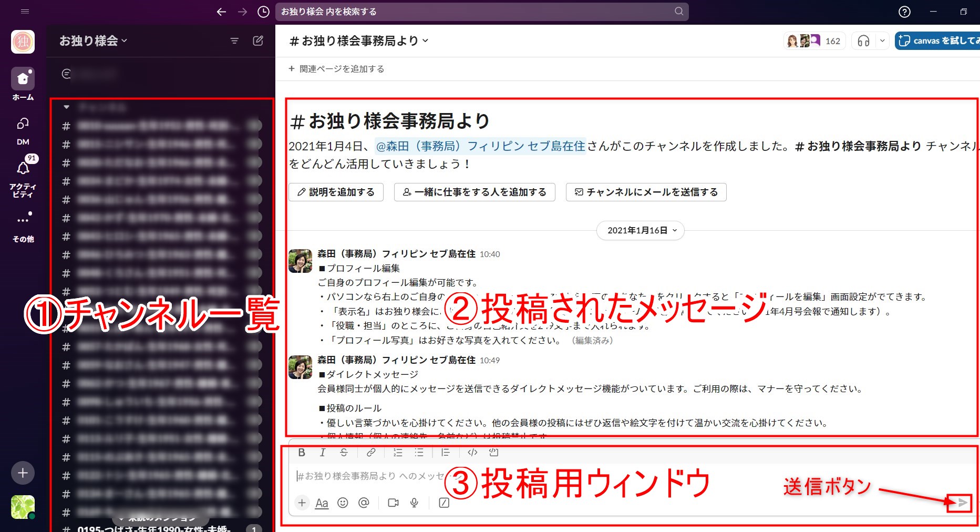This screenshot has width=980, height=532.
Task: Toggle bulleted list formatting
Action: 419,452
